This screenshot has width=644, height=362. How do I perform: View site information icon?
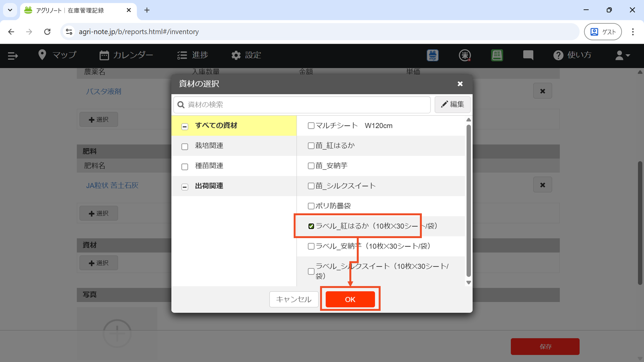point(69,32)
